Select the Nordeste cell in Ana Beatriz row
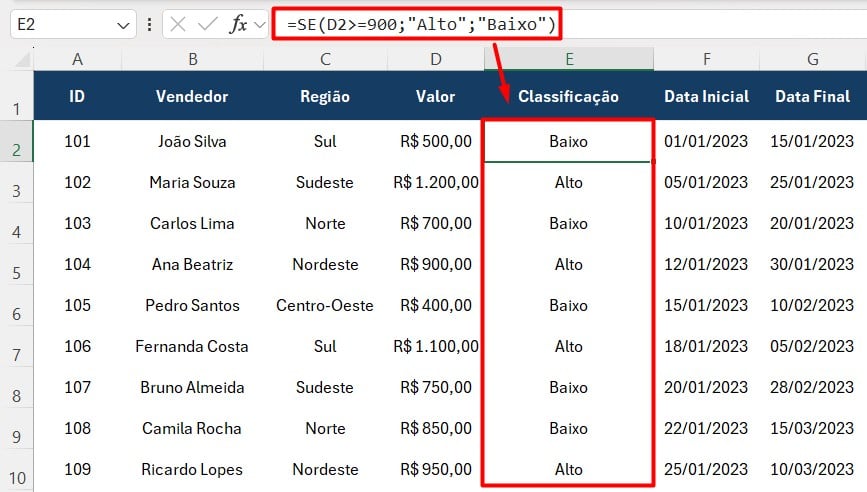The height and width of the screenshot is (492, 867). point(325,264)
